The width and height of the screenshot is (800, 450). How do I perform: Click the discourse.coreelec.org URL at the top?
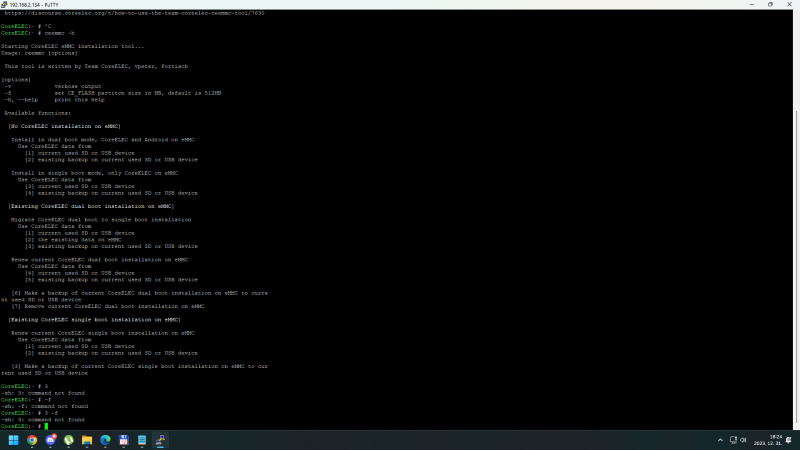click(x=134, y=13)
